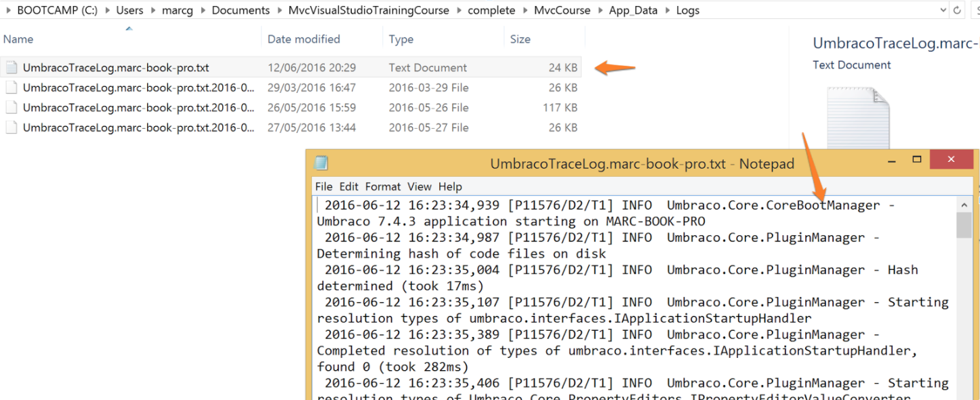This screenshot has width=980, height=400.
Task: Navigate to the complete folder breadcrumb
Action: (x=491, y=10)
